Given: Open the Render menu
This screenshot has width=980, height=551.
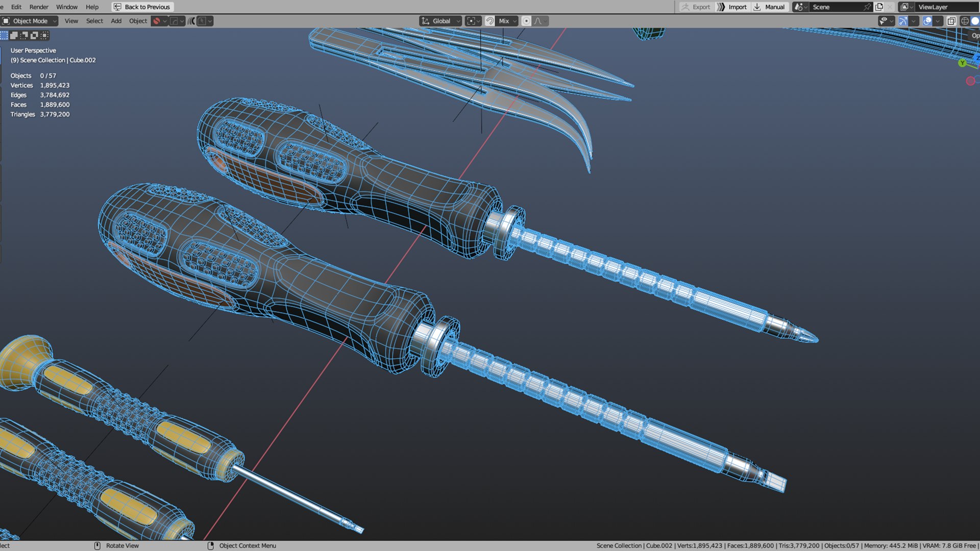Looking at the screenshot, I should pyautogui.click(x=39, y=7).
